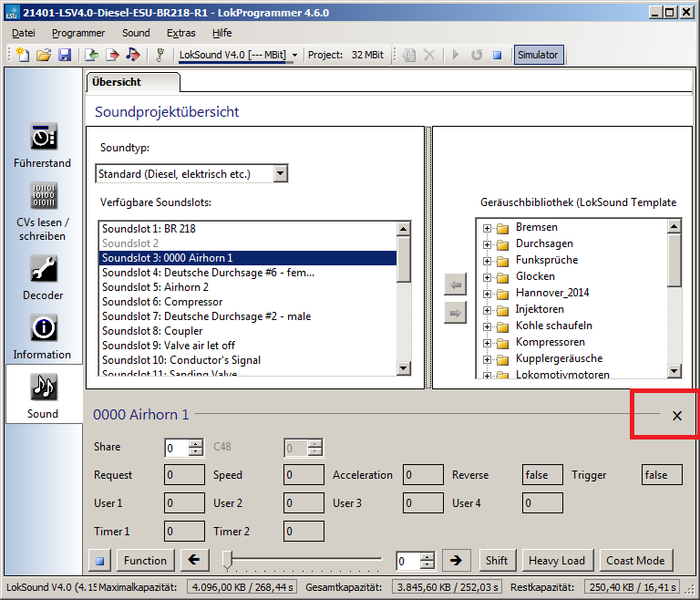Click the toolbar reset circular arrow icon
Image resolution: width=700 pixels, height=600 pixels.
[x=476, y=55]
